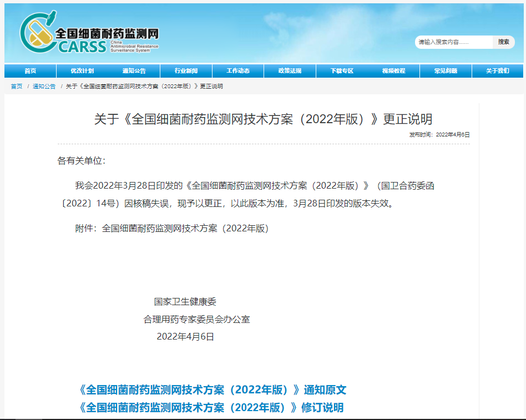Open the 常见问题 navigation menu
The image size is (526, 420).
445,70
